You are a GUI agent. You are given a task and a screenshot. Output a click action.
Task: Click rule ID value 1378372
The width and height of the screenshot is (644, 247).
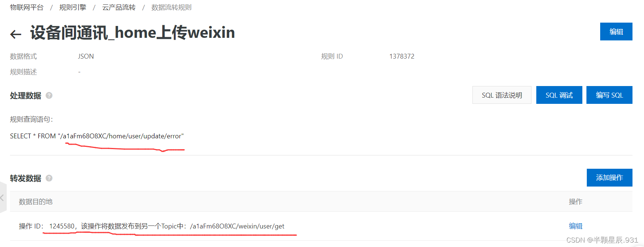tap(402, 56)
